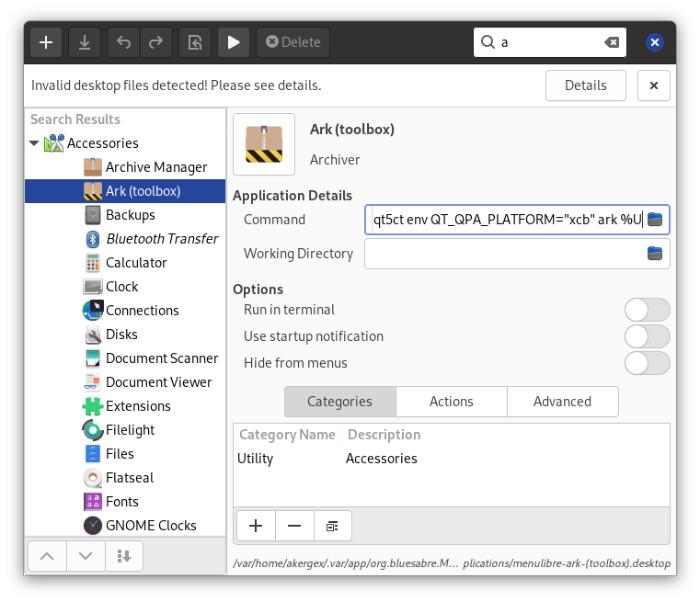The image size is (700, 602).
Task: Select the Filelight entry
Action: point(125,430)
